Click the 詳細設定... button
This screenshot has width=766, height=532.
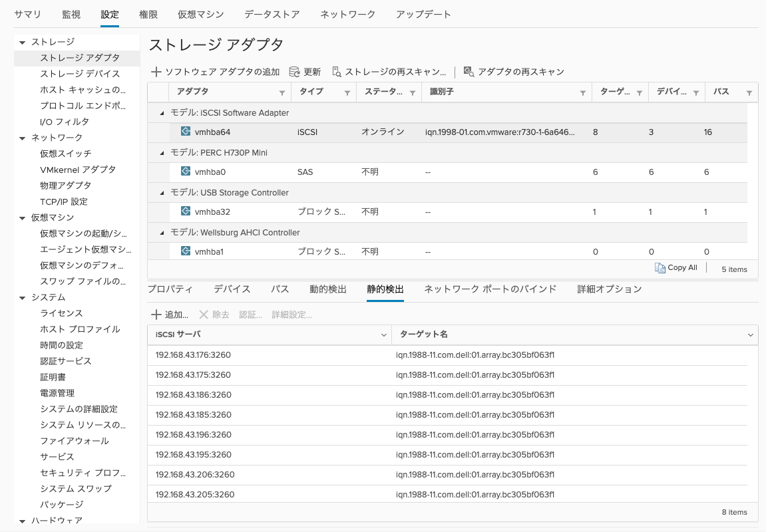(292, 315)
